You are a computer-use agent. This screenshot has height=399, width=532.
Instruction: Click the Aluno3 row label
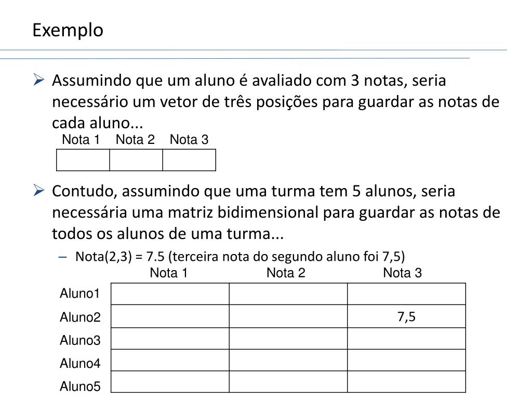[x=80, y=340]
